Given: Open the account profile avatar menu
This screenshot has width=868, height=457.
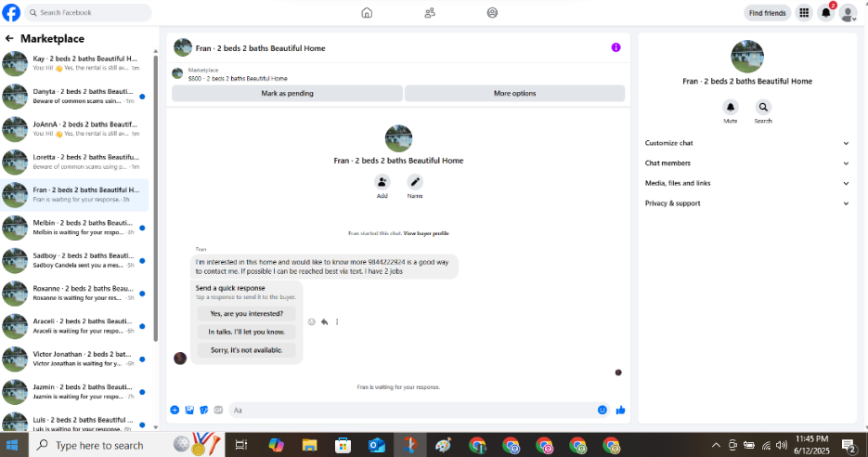Looking at the screenshot, I should (x=848, y=13).
